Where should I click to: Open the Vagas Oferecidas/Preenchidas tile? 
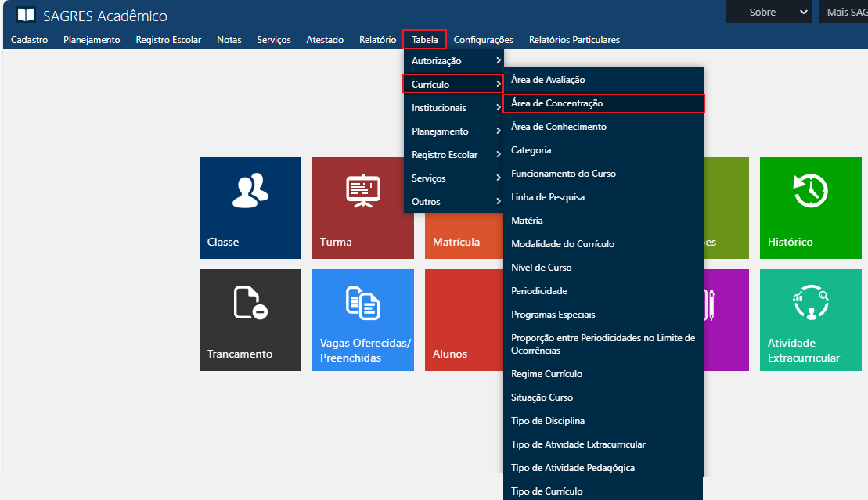(x=362, y=319)
